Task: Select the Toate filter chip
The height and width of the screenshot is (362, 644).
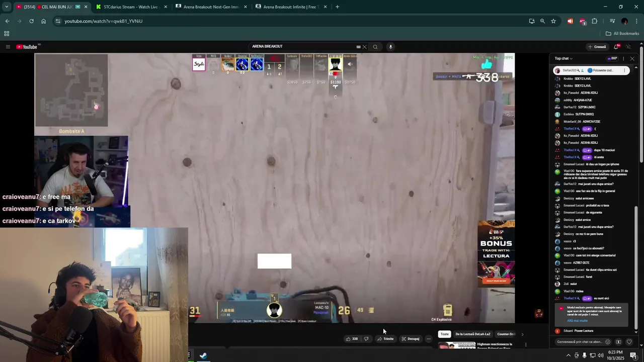Action: 444,334
